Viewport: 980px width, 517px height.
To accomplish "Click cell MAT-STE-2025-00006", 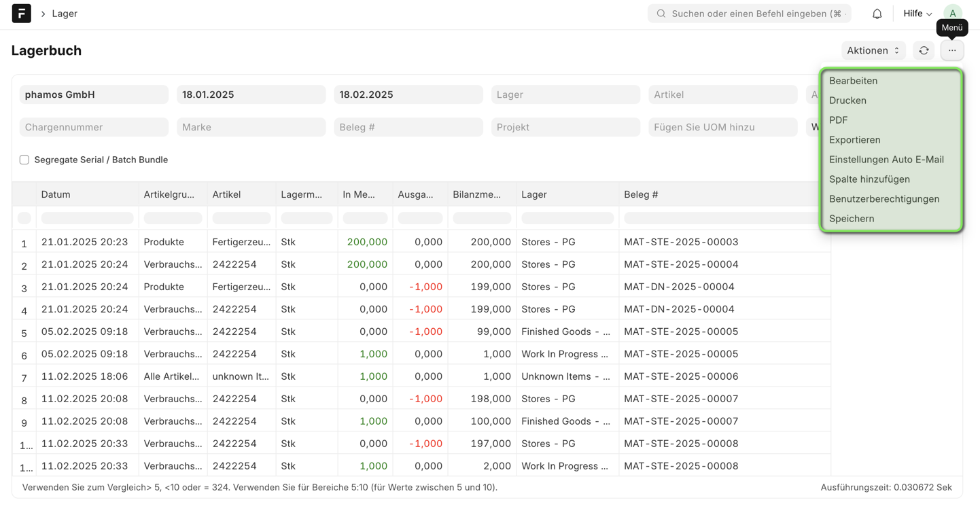I will pyautogui.click(x=724, y=376).
